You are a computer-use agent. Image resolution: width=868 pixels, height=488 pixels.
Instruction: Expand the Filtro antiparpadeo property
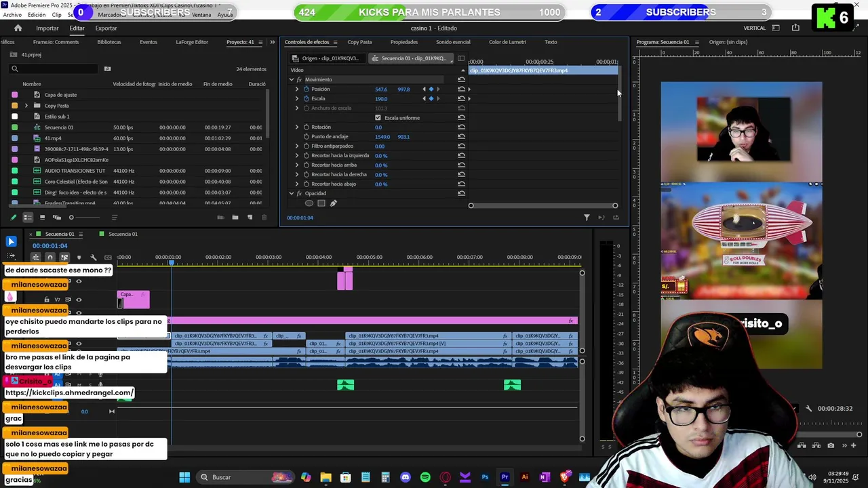coord(296,146)
